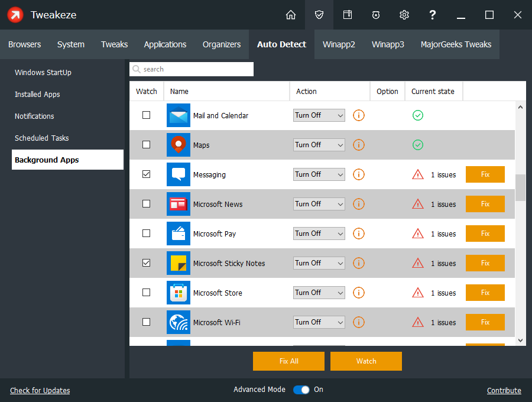This screenshot has height=402, width=532.
Task: Show info icon for Maps row
Action: (359, 145)
